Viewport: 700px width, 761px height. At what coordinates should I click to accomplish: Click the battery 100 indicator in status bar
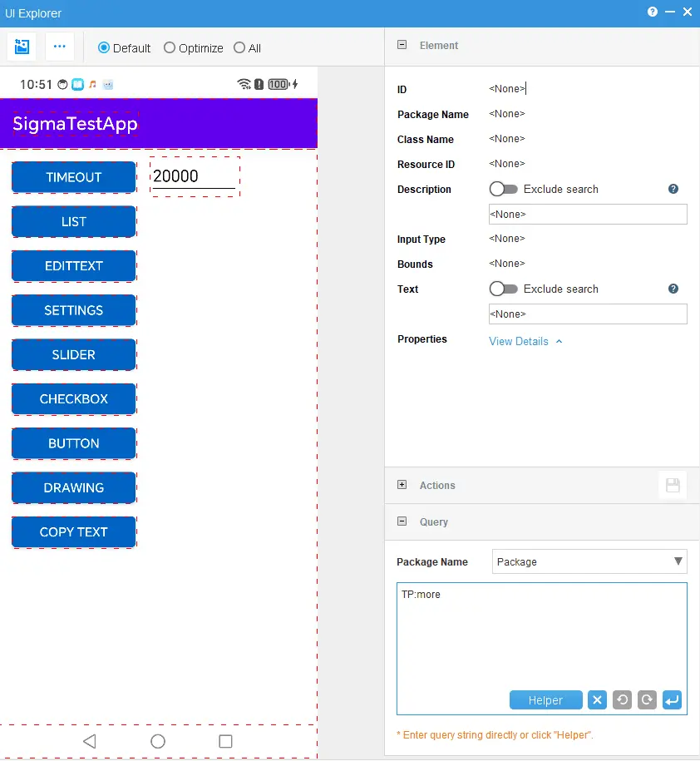[279, 84]
